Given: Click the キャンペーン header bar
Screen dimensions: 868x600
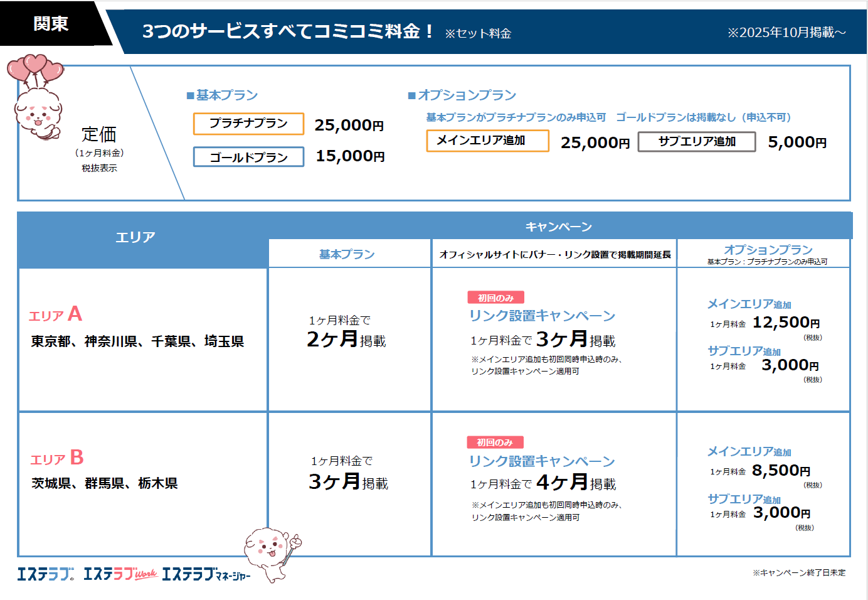Looking at the screenshot, I should (x=558, y=227).
